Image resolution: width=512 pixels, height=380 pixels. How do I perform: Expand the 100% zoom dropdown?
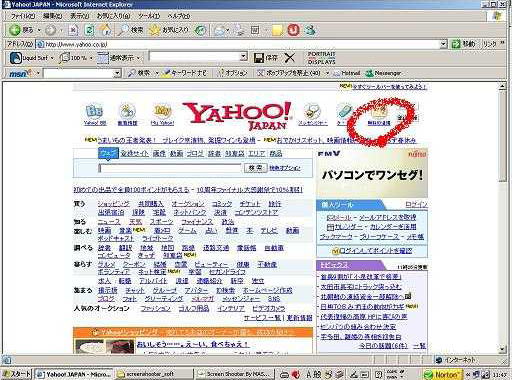(91, 58)
